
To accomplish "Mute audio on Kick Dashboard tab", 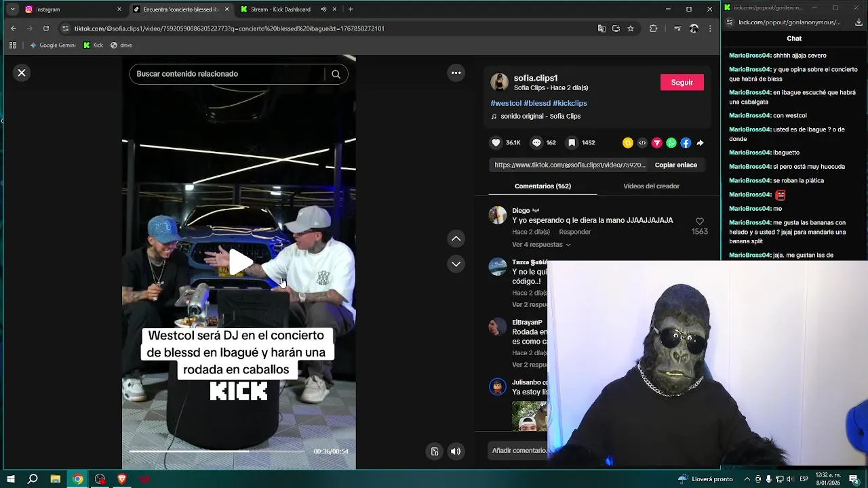I will 323,9.
